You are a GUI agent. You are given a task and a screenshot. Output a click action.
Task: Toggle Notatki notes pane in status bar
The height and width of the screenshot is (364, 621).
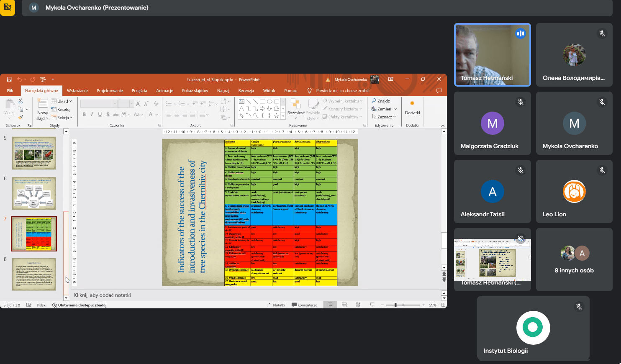point(276,305)
